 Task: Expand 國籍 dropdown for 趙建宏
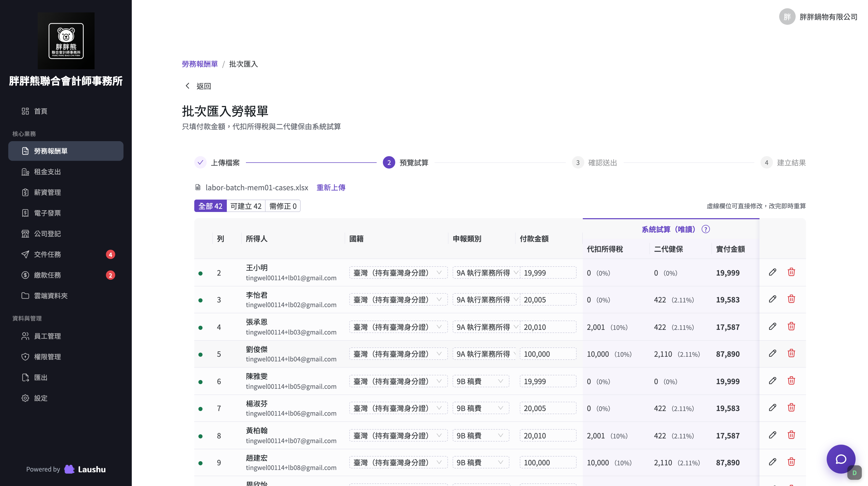coord(398,463)
